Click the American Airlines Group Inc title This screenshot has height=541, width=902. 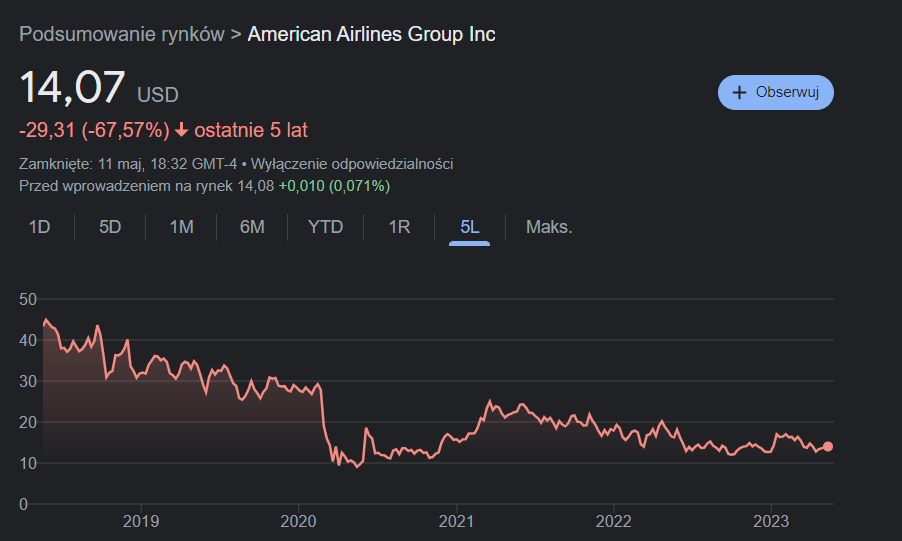[371, 34]
